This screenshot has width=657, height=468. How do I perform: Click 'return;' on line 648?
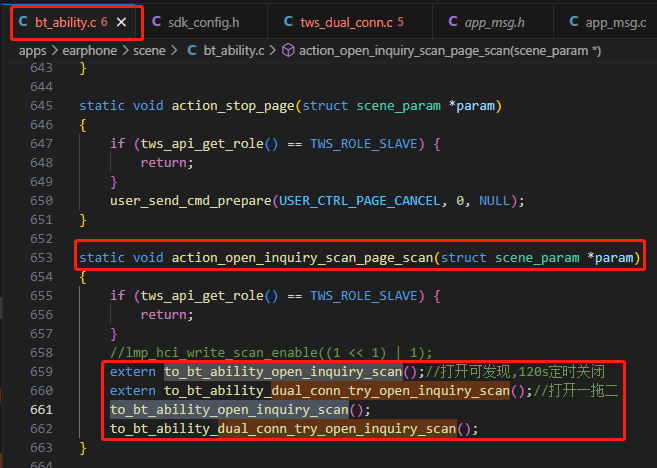click(x=167, y=163)
